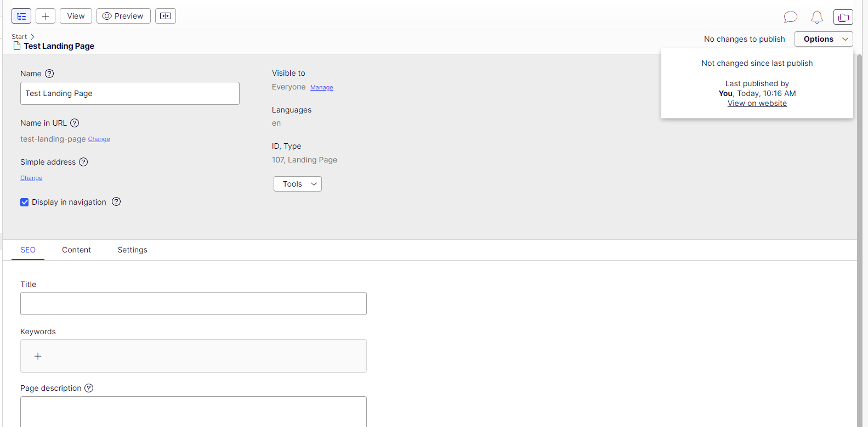Open the Tools dropdown
The width and height of the screenshot is (868, 427).
tap(297, 184)
